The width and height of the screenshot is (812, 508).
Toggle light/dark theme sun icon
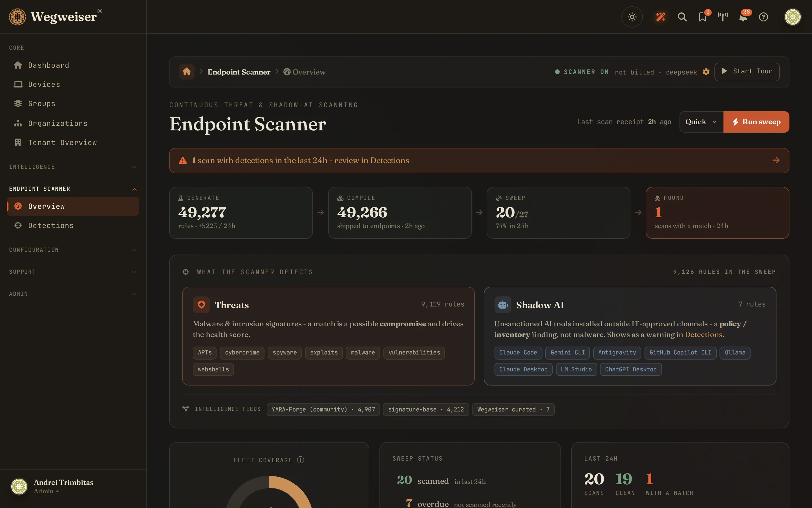click(632, 17)
